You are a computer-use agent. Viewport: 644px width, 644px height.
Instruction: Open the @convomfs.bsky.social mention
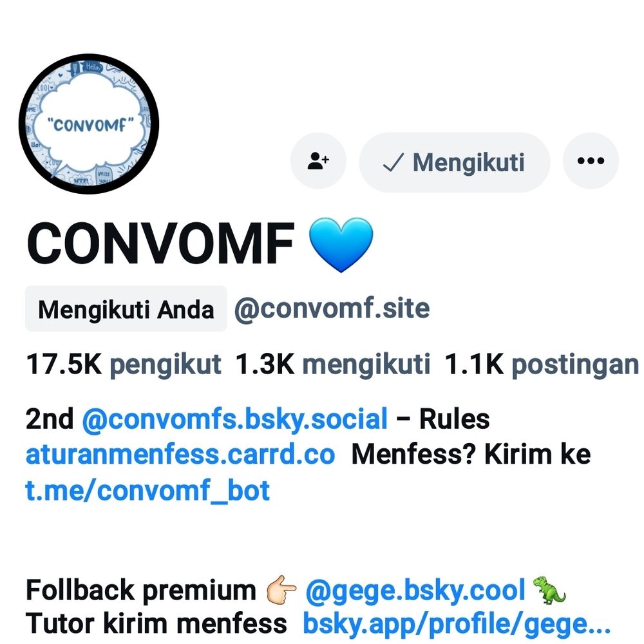point(235,419)
